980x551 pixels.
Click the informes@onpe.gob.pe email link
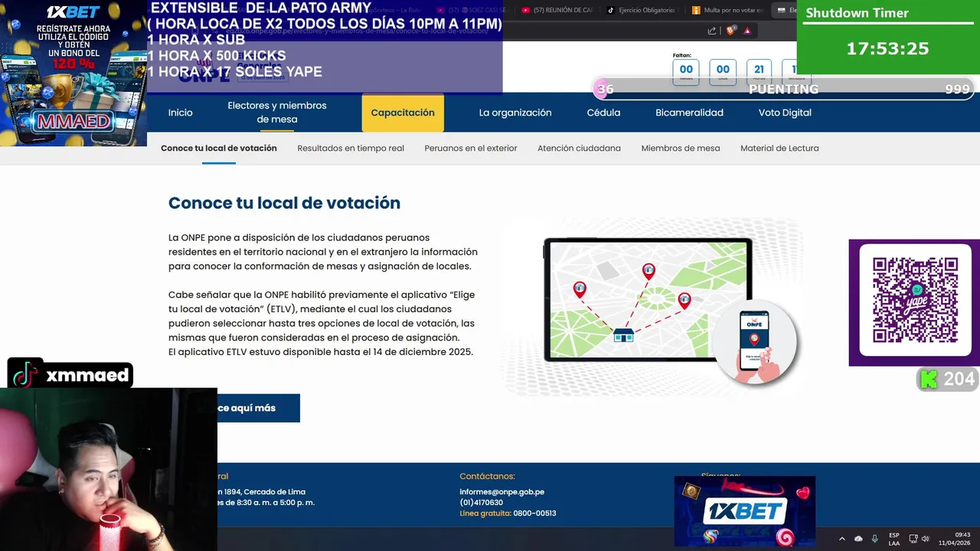click(x=501, y=492)
